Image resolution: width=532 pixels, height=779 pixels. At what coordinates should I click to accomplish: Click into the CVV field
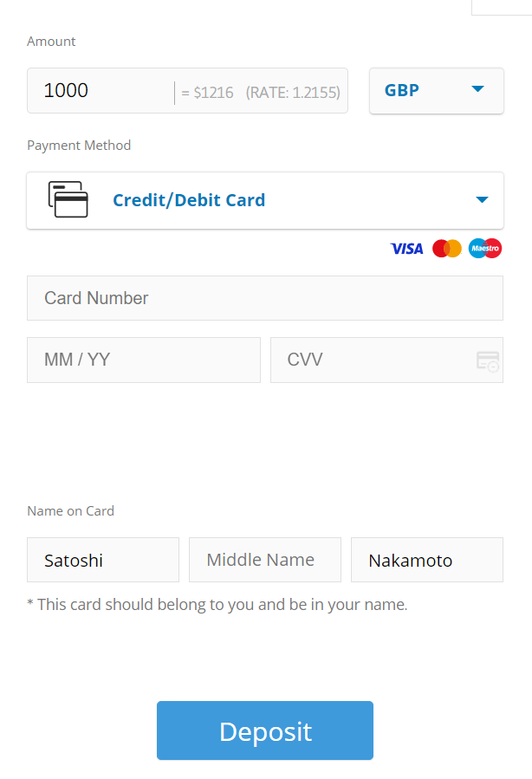click(x=387, y=360)
